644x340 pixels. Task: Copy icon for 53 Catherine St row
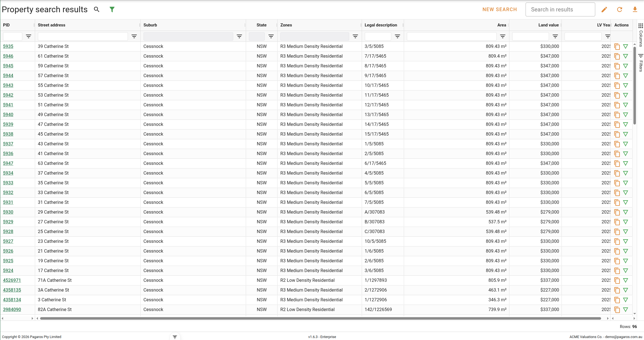point(617,95)
